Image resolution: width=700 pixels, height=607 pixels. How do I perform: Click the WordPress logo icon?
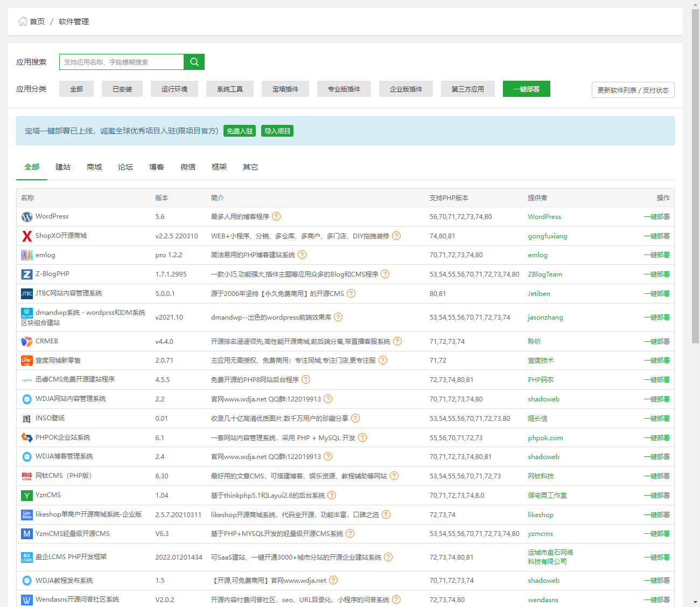click(x=27, y=217)
